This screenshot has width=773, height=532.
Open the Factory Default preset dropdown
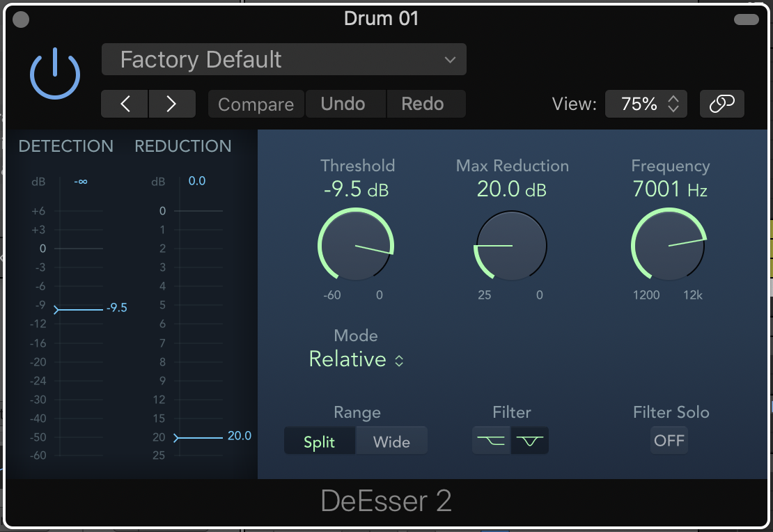(284, 60)
